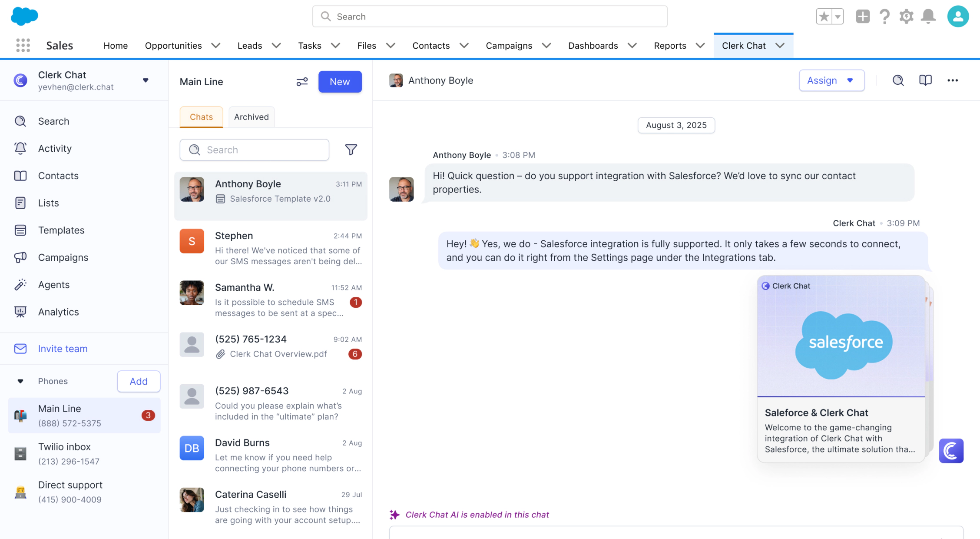Open the setup gear icon

(906, 17)
